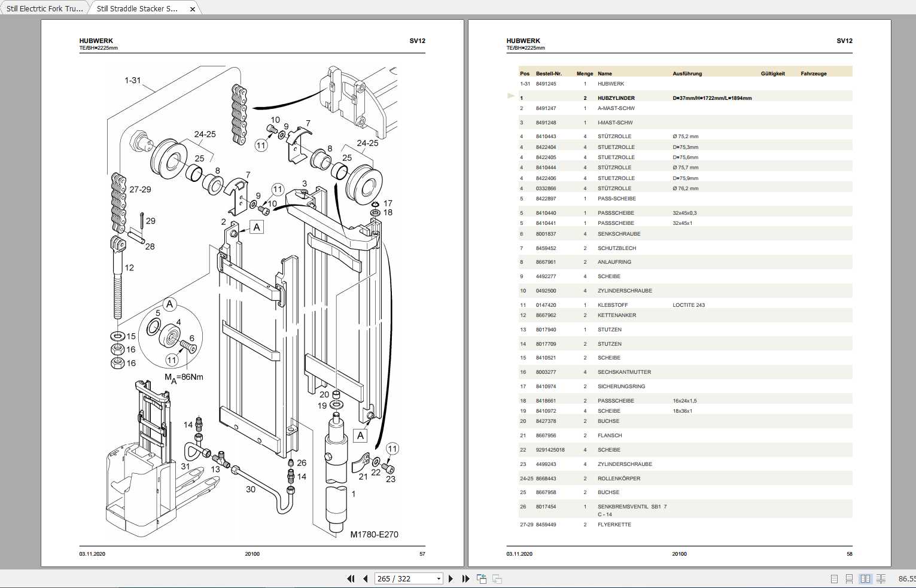
Task: Close the Still Straddle Stacker tab
Action: click(x=191, y=9)
